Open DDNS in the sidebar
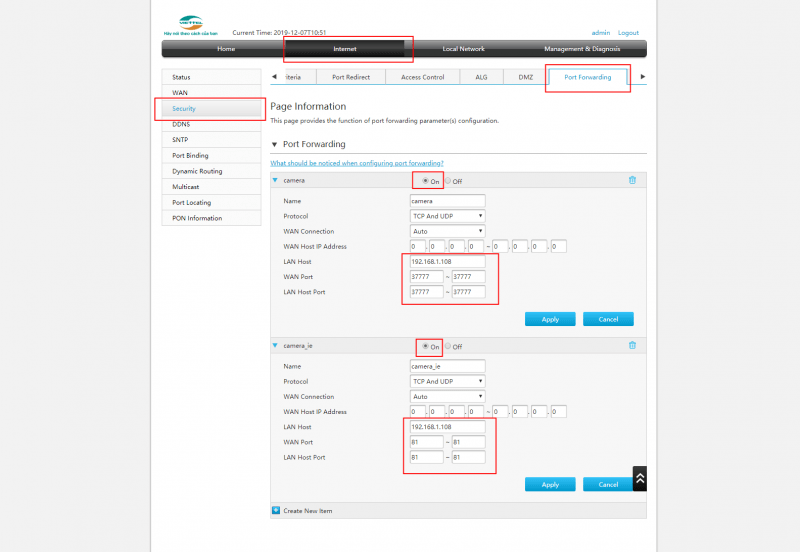800x552 pixels. coord(181,124)
